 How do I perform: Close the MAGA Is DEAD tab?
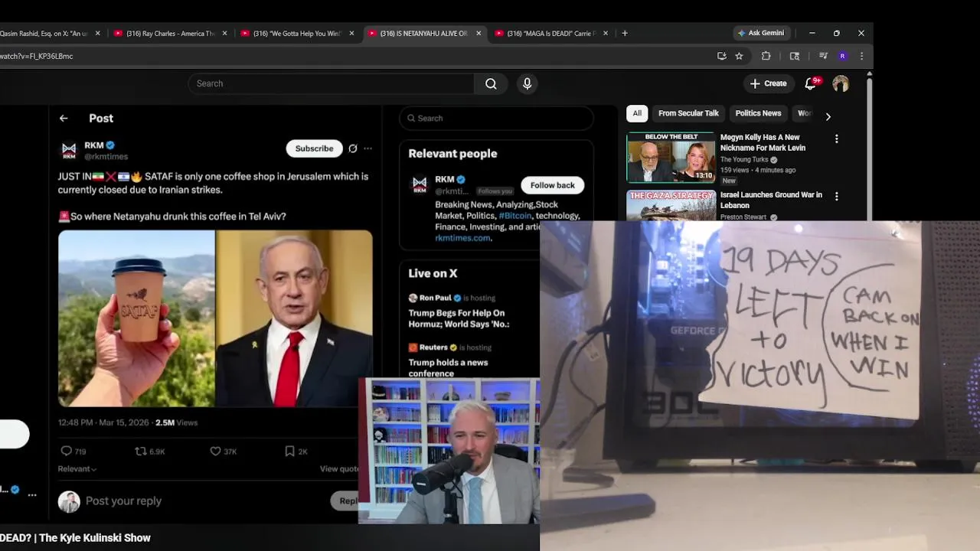(x=606, y=33)
